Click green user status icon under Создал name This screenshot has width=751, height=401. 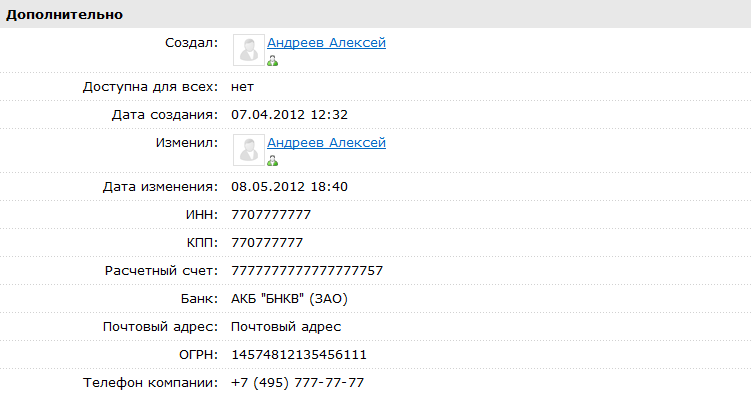[273, 61]
